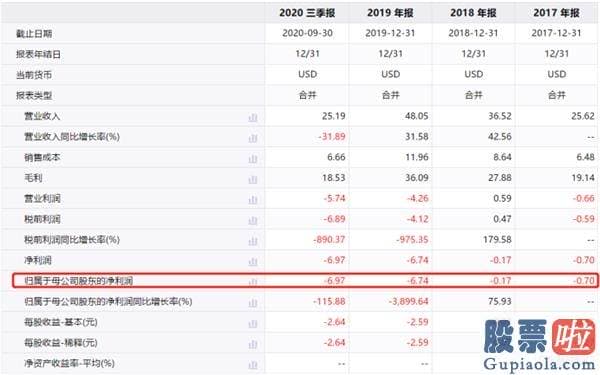Click the 净资产收益率-平均(%) label
Image resolution: width=600 pixels, height=375 pixels.
pos(70,363)
